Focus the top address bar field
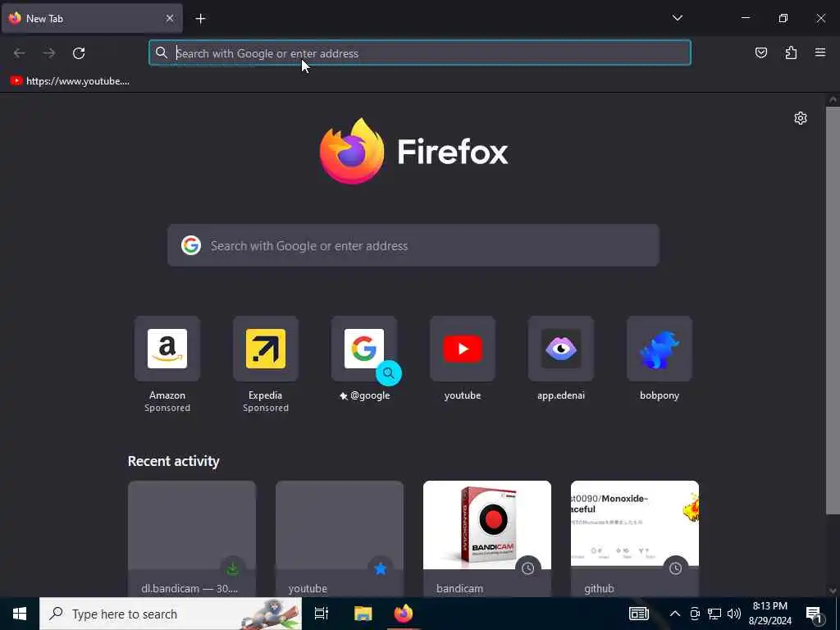The image size is (840, 630). click(x=420, y=53)
